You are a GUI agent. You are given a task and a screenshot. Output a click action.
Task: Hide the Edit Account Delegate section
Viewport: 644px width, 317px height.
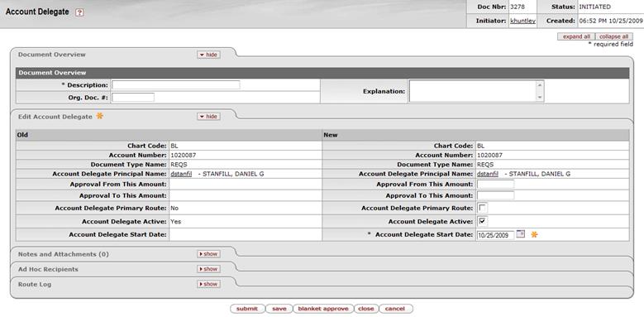[x=208, y=117]
